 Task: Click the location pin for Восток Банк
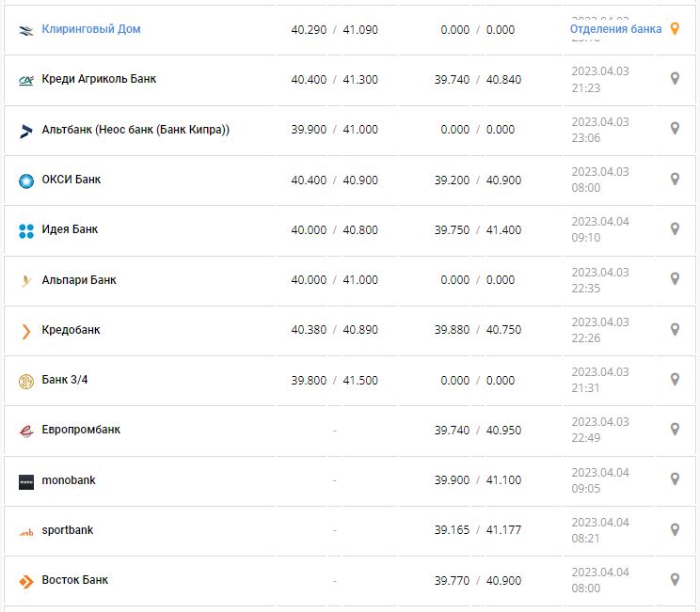point(674,580)
